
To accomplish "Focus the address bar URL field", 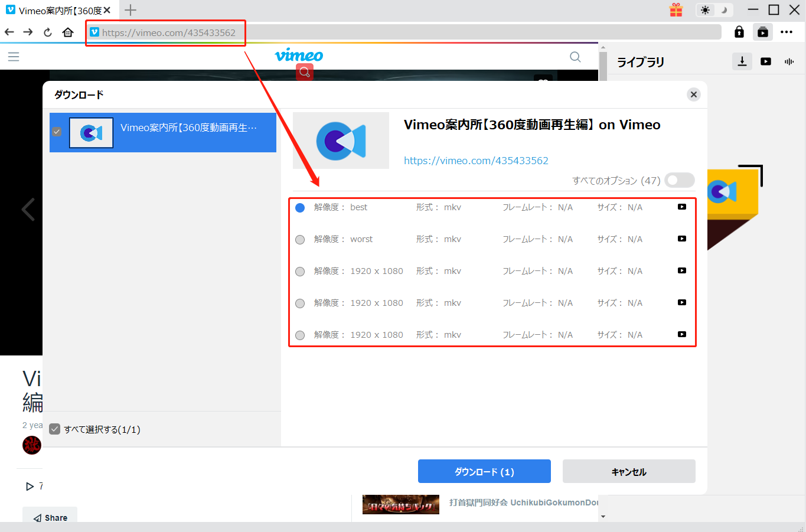I will [405, 32].
